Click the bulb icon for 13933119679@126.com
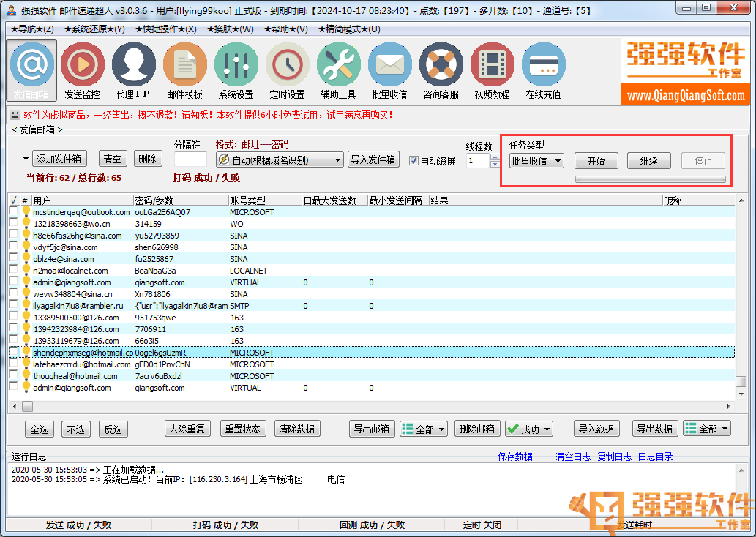Screen dimensions: 756x537 coord(26,340)
